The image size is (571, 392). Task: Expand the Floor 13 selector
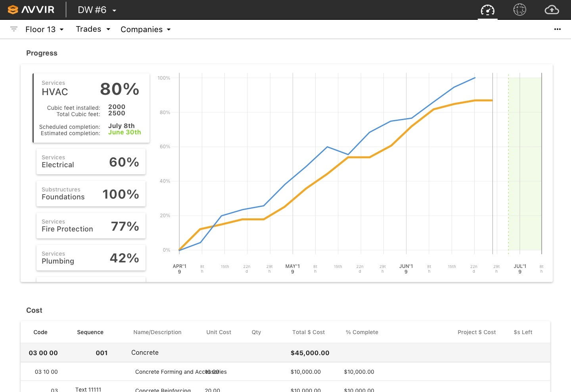(44, 29)
